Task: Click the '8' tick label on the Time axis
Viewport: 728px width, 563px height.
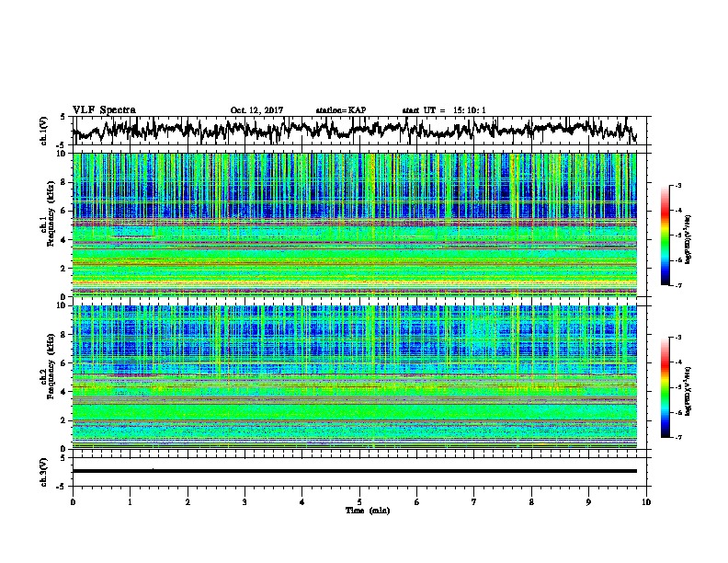Action: click(531, 502)
